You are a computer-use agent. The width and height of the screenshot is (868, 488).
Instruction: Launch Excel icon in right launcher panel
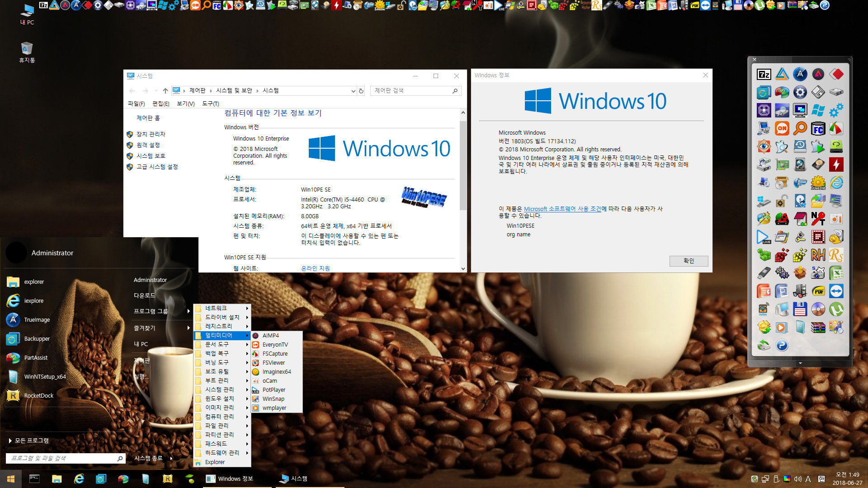click(x=836, y=273)
